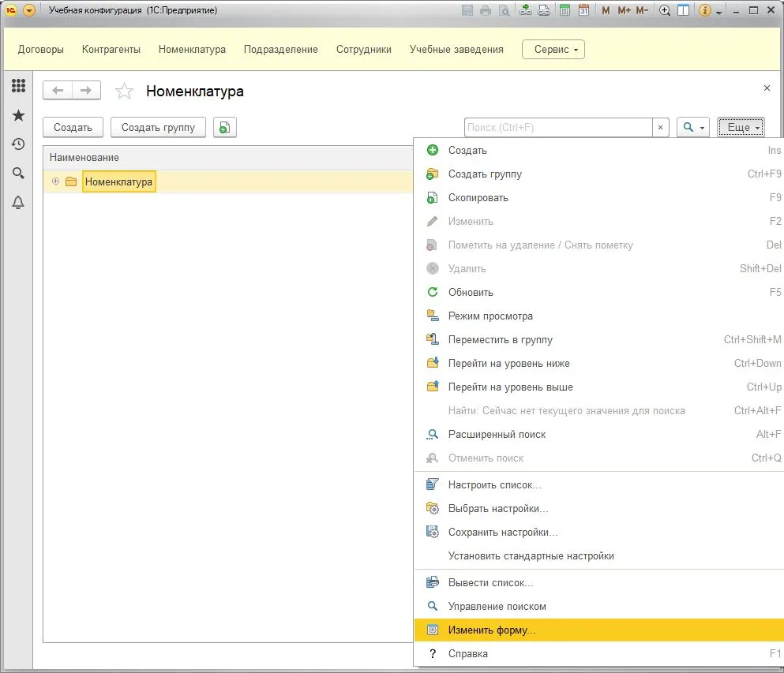Expand the Номенклатура tree group
Viewport: 784px width, 673px height.
tap(55, 181)
